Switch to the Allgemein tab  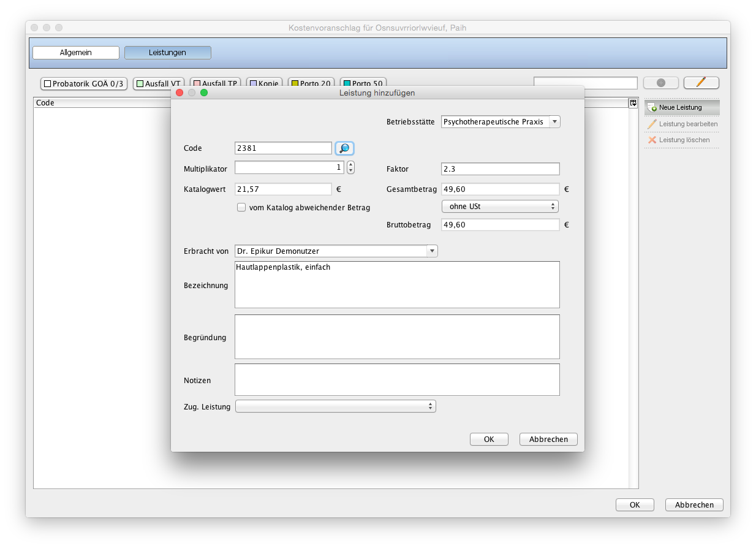[76, 53]
